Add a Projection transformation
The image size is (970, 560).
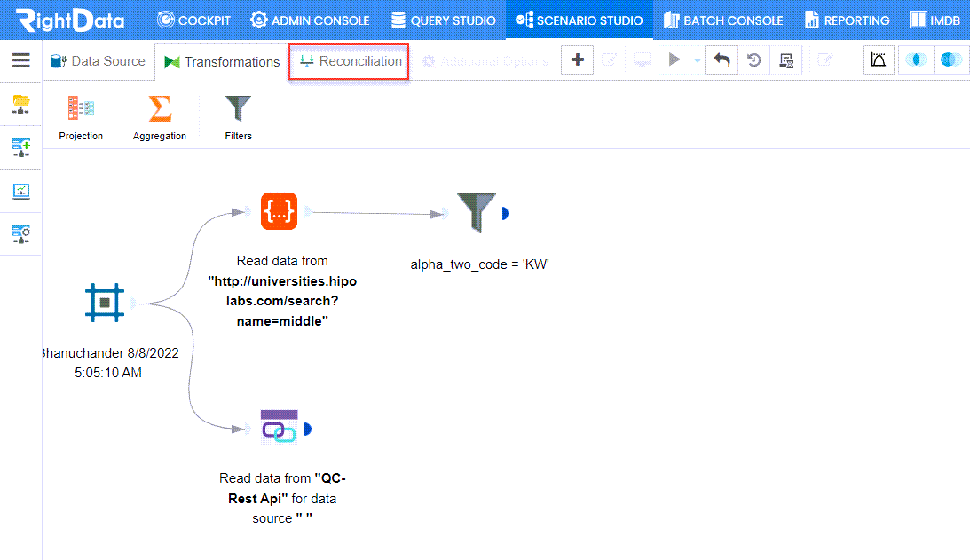click(x=81, y=118)
